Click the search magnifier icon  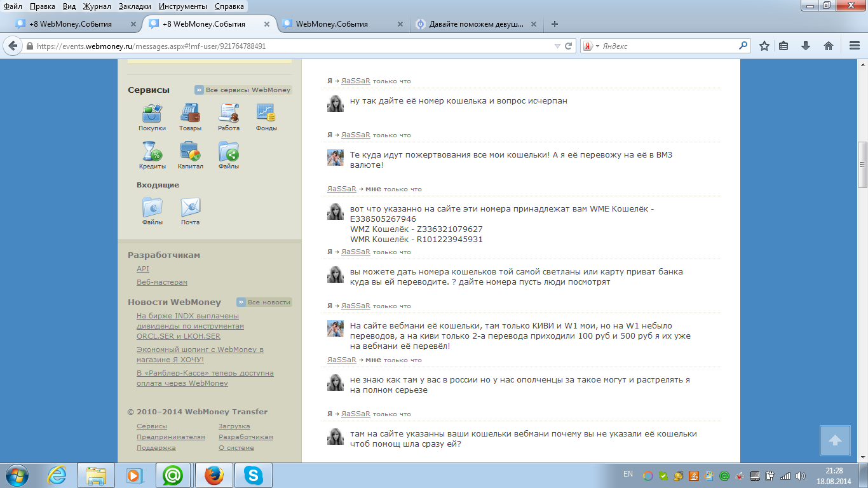tap(743, 46)
